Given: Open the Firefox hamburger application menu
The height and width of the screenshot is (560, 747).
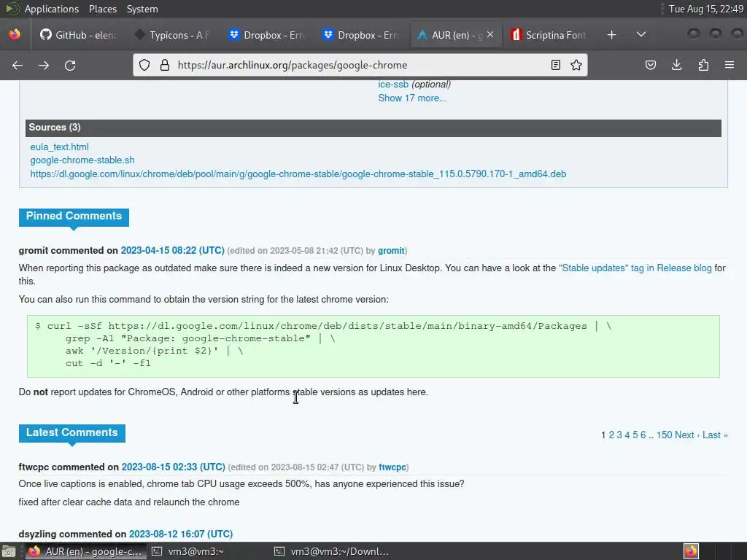Looking at the screenshot, I should pyautogui.click(x=729, y=65).
